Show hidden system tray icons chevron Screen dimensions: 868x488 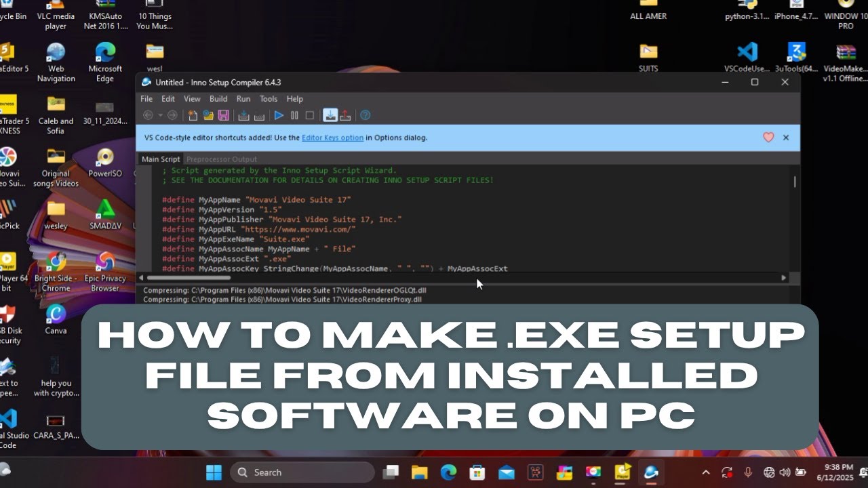pos(706,472)
